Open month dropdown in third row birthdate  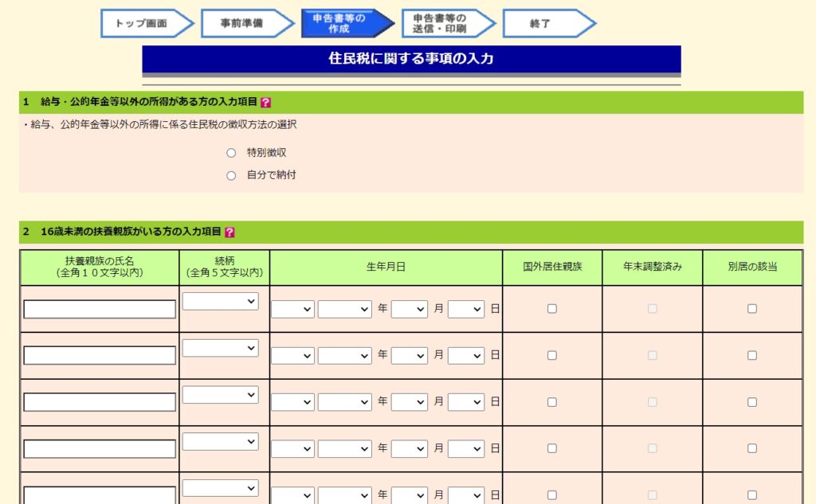click(410, 402)
